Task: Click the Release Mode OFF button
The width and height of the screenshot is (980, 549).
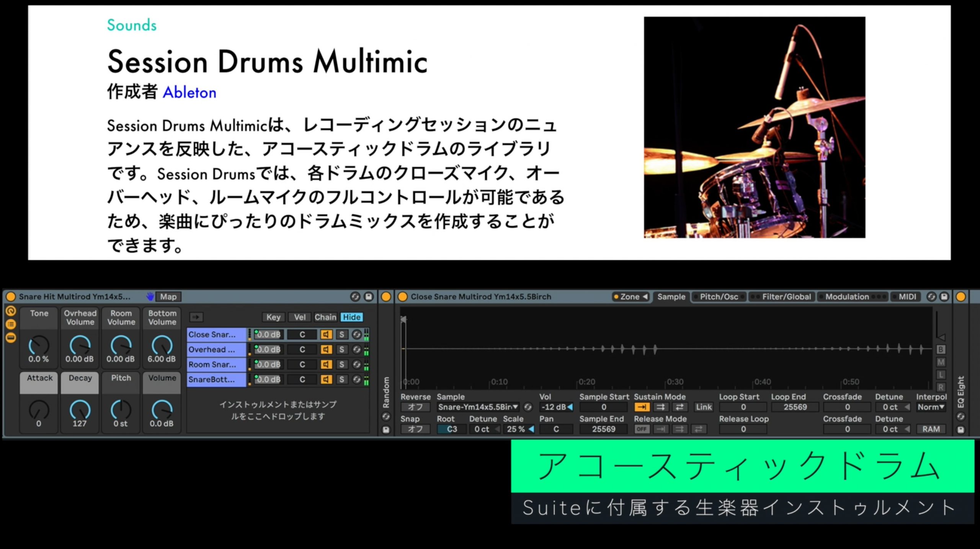Action: point(642,429)
